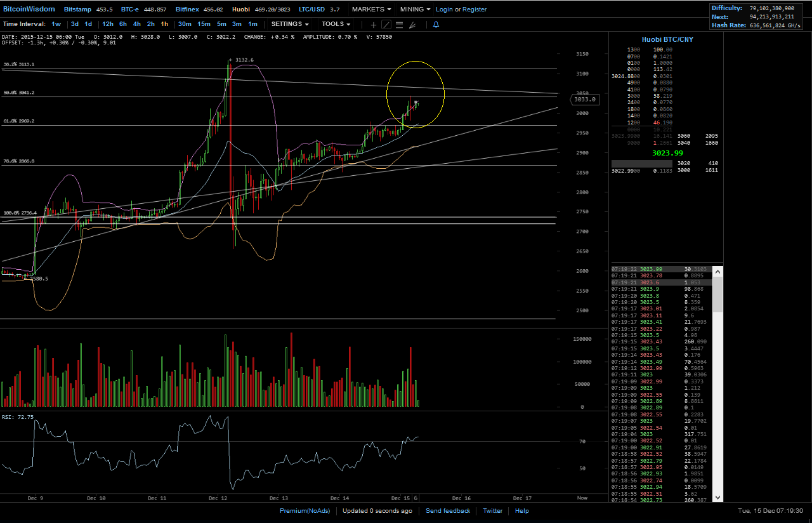The width and height of the screenshot is (812, 523).
Task: Switch chart to 15m interval
Action: click(x=204, y=24)
